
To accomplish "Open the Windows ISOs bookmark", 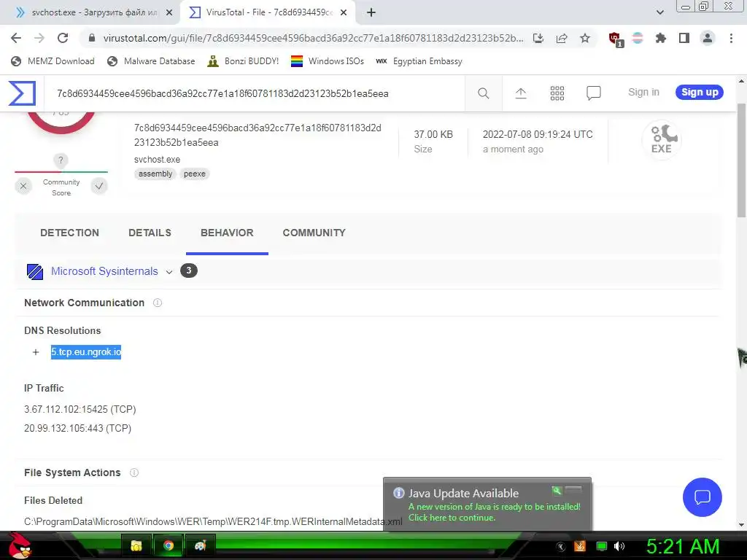I will point(328,61).
